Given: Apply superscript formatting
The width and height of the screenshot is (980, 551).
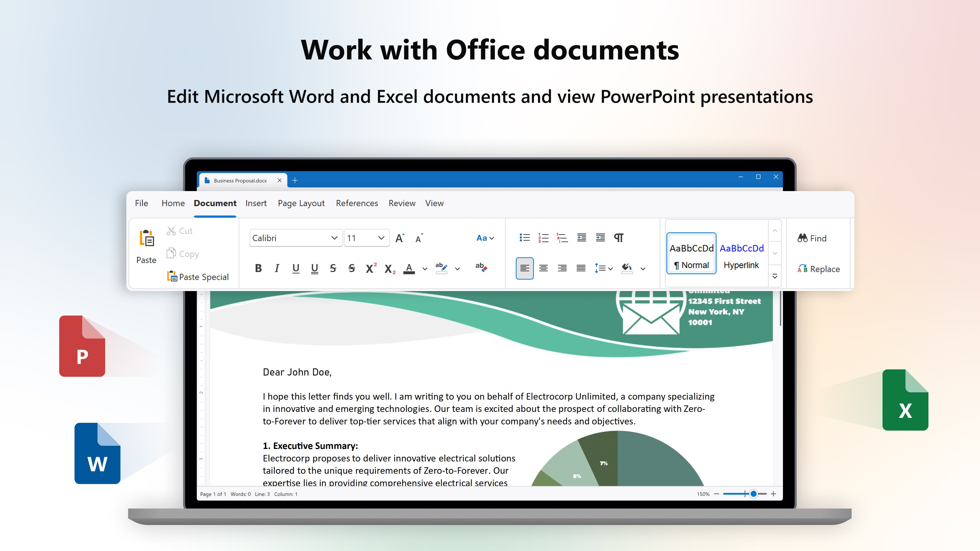Looking at the screenshot, I should (371, 268).
